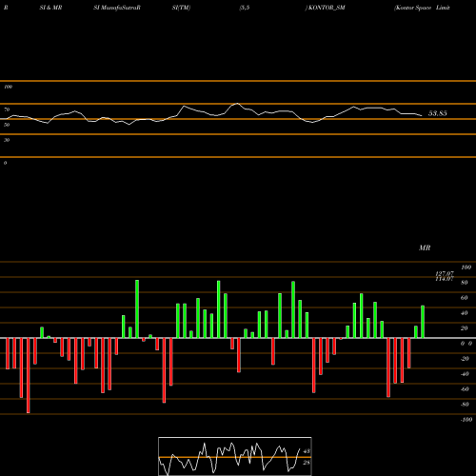
Task: Click the MR axis 40 label
Action: pyautogui.click(x=464, y=313)
